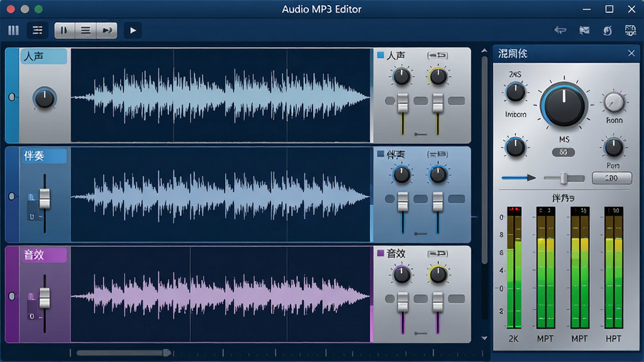Click the small knob labeled 2MS in mixer panel
Image resolution: width=644 pixels, height=362 pixels.
pos(515,92)
